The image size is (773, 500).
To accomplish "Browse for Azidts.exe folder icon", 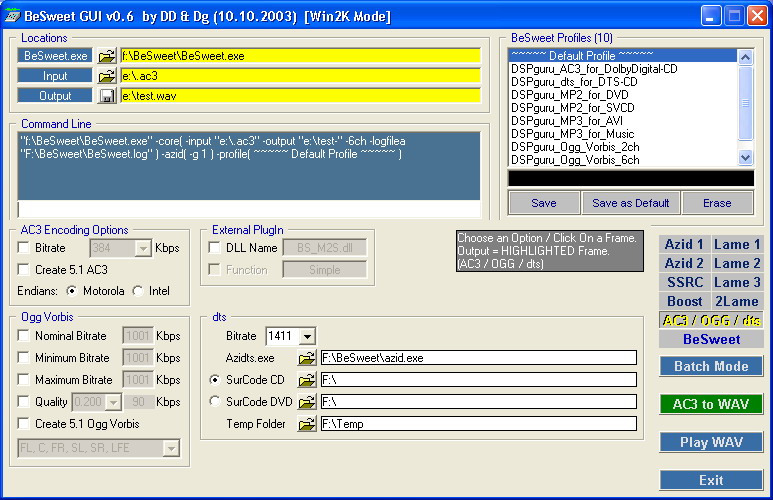I will tap(307, 357).
